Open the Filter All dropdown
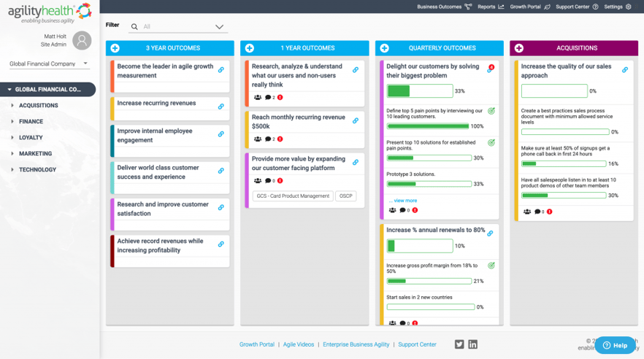The width and height of the screenshot is (644, 359). (178, 27)
